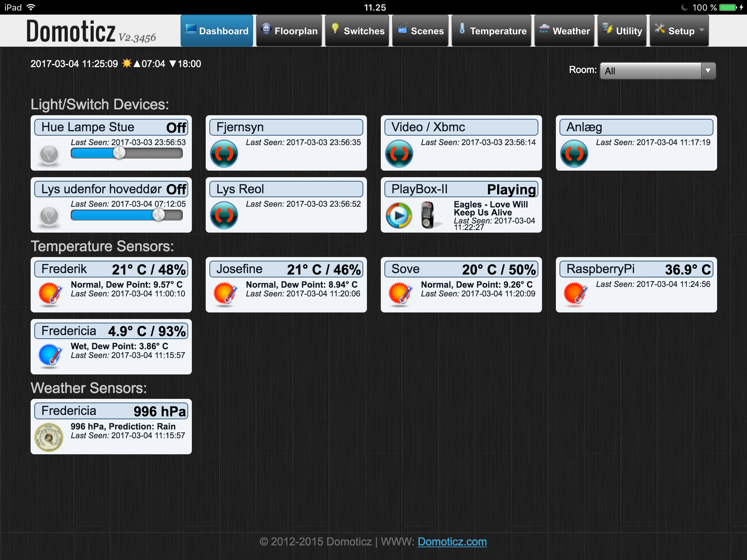Click the Video / Xbmc push button icon
This screenshot has height=560, width=747.
click(x=399, y=154)
